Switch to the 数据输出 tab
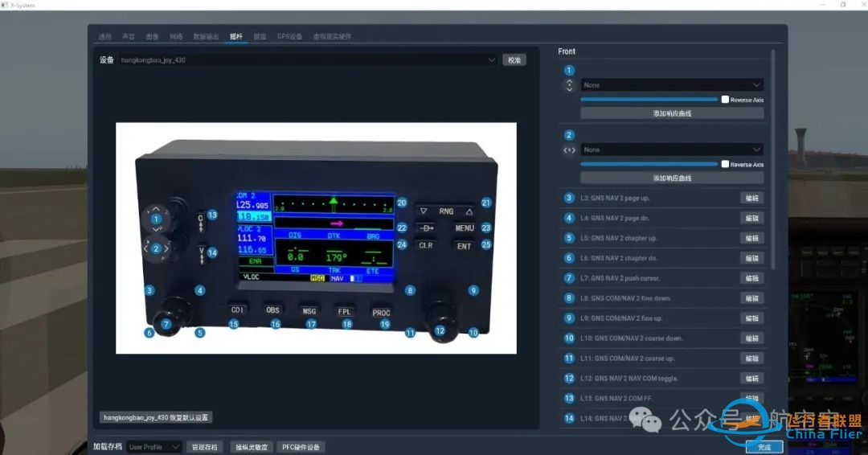 click(206, 36)
